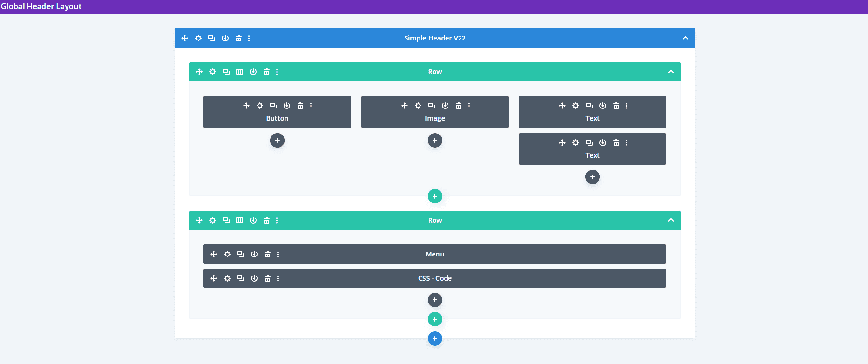Change column structure of the first Row
Screen dimensions: 868x364
(240, 72)
